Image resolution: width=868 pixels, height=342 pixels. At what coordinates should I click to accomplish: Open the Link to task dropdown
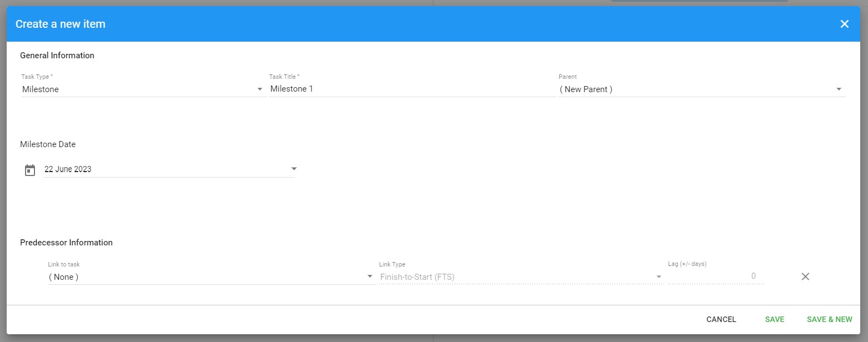click(x=212, y=277)
